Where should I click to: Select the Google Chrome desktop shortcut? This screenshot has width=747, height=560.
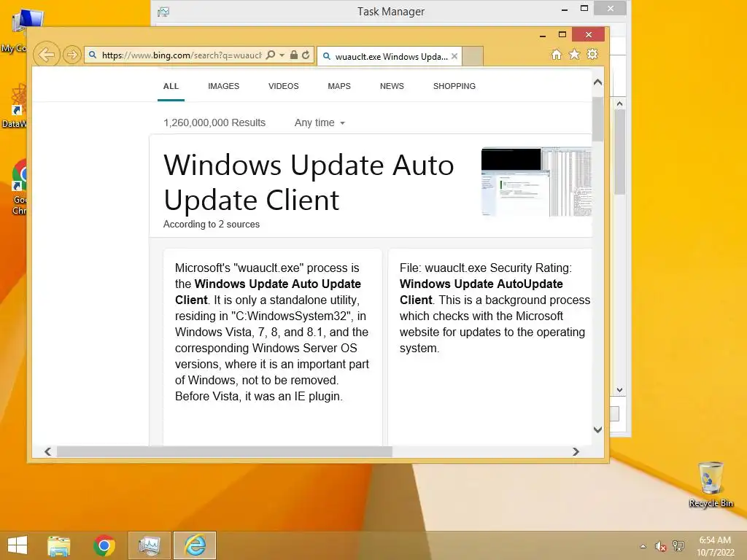click(x=18, y=187)
